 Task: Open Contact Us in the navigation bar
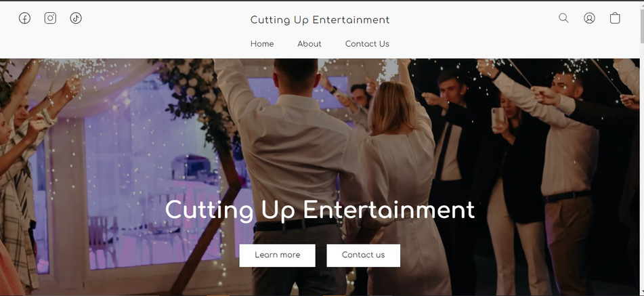(367, 44)
